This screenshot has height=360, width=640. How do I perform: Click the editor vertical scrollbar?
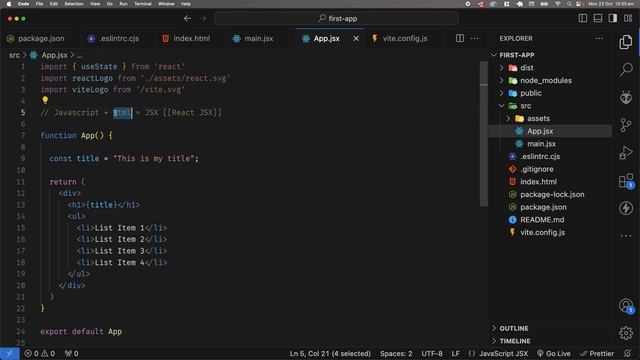(x=484, y=134)
